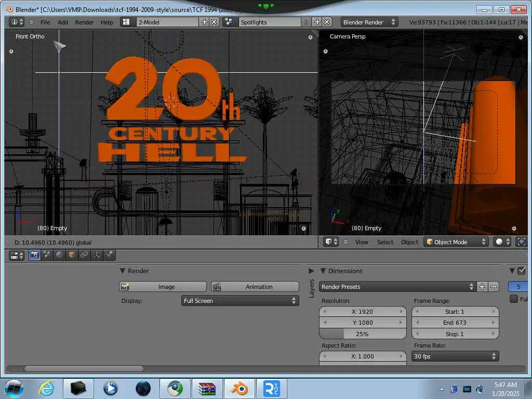Delete the 2-Model screen layout

[214, 22]
